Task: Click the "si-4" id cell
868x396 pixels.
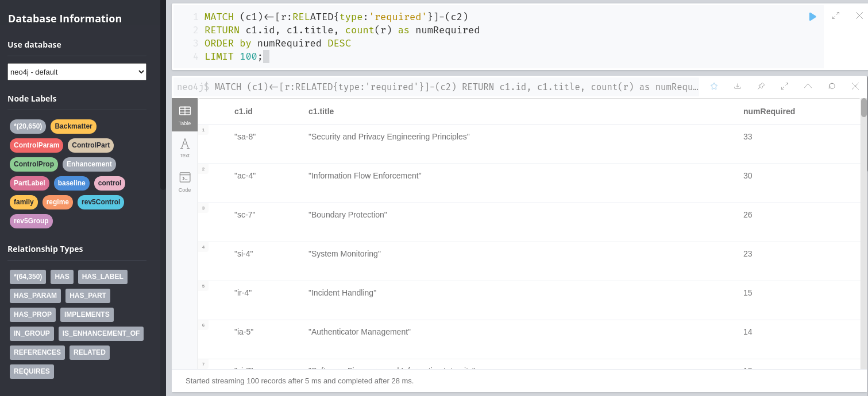Action: [244, 254]
